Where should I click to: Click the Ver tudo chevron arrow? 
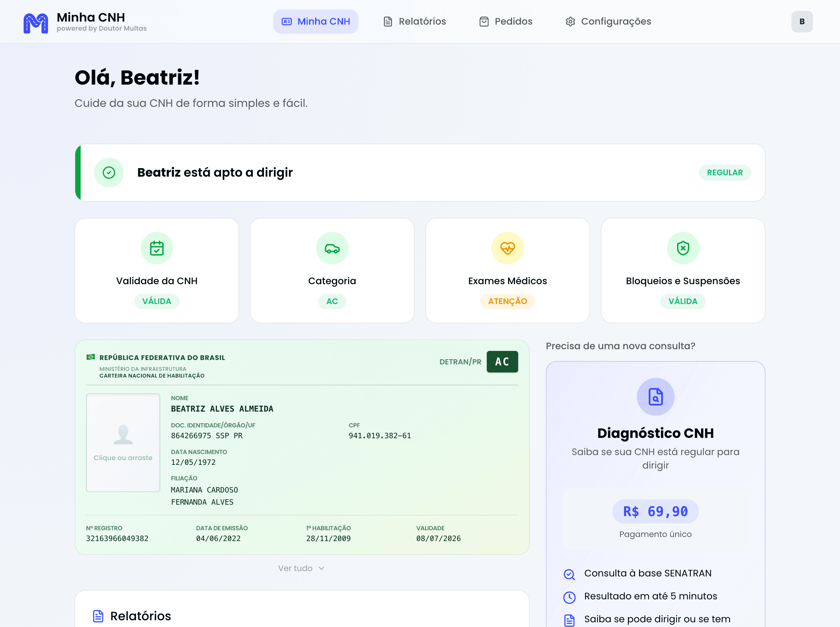tap(321, 568)
